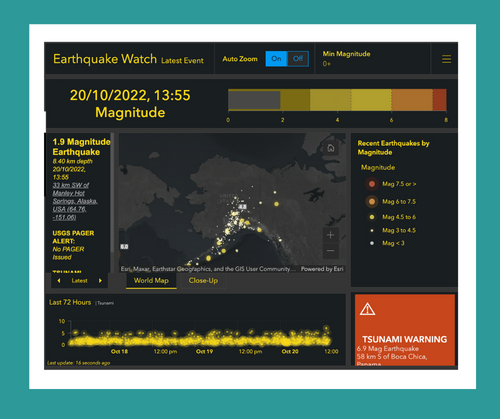Click the map home extent icon
This screenshot has height=419, width=500.
[331, 148]
